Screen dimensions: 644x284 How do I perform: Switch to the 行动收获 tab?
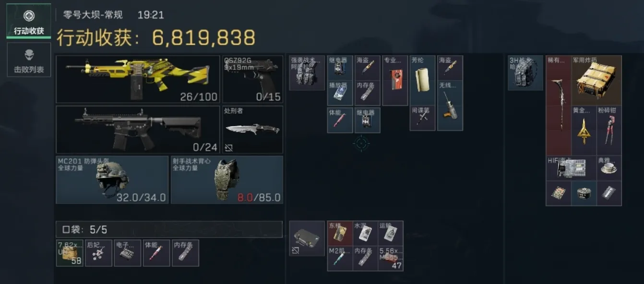click(x=29, y=22)
